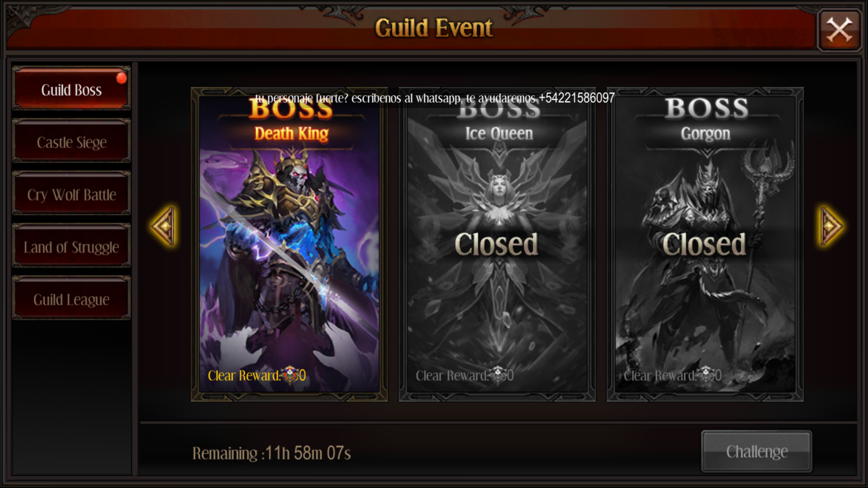Select the closed Gorgon boss card
This screenshot has width=868, height=488.
(705, 244)
